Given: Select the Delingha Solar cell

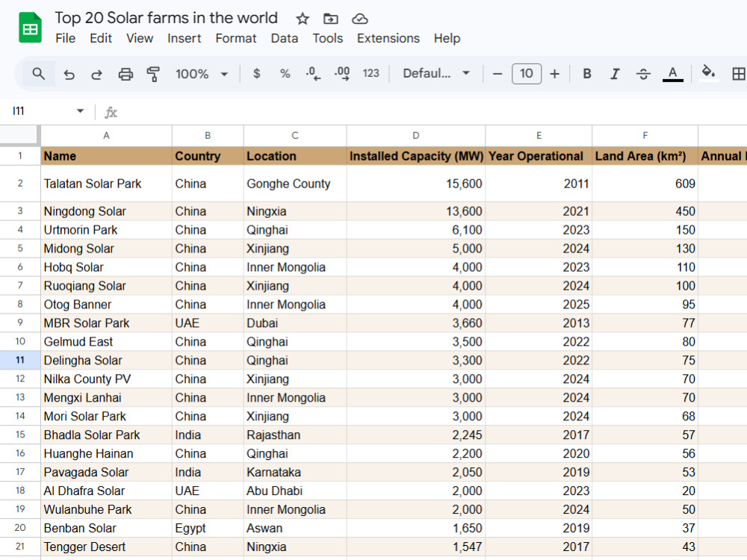Looking at the screenshot, I should click(x=106, y=361).
